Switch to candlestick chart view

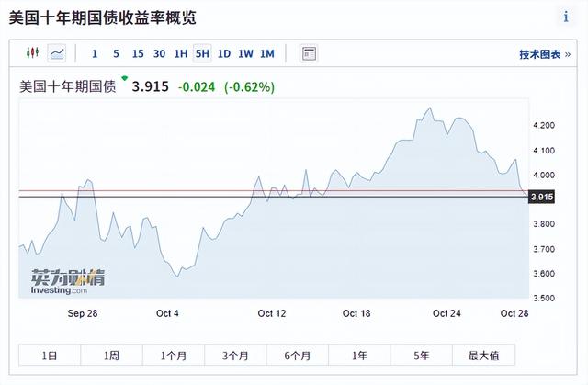[33, 53]
